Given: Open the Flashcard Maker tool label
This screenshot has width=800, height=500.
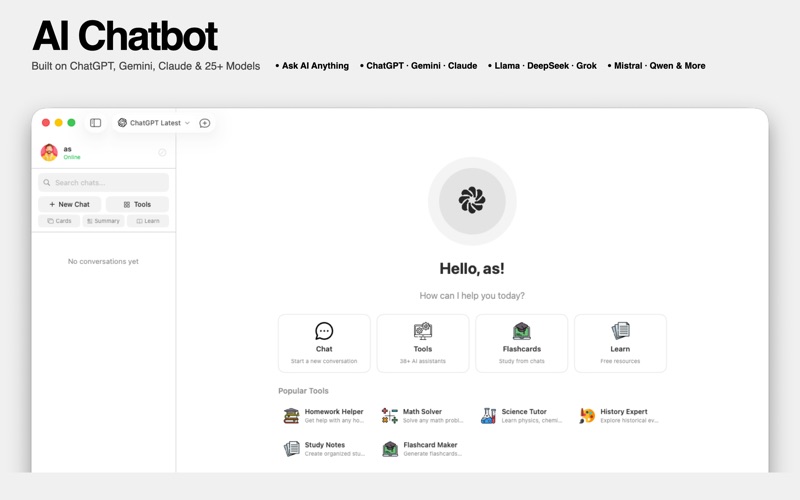Looking at the screenshot, I should click(430, 444).
